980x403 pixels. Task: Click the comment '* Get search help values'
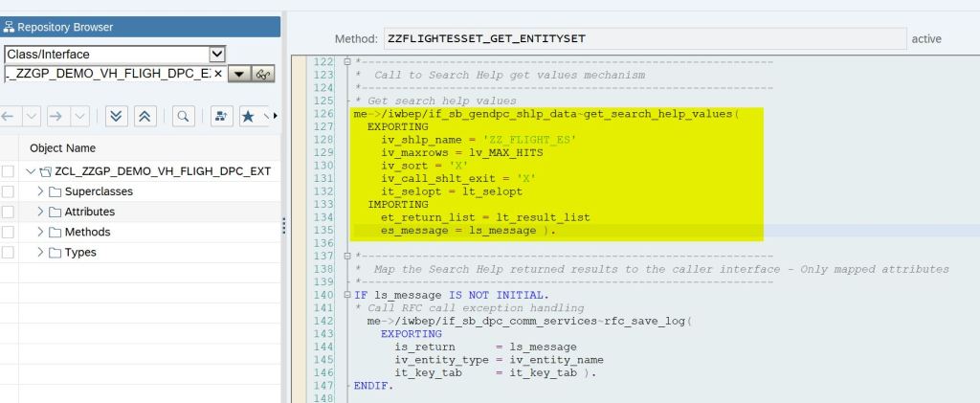pos(435,101)
